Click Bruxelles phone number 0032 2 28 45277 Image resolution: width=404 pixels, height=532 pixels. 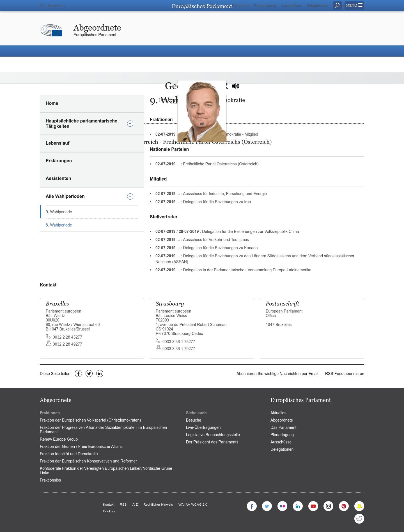(67, 337)
